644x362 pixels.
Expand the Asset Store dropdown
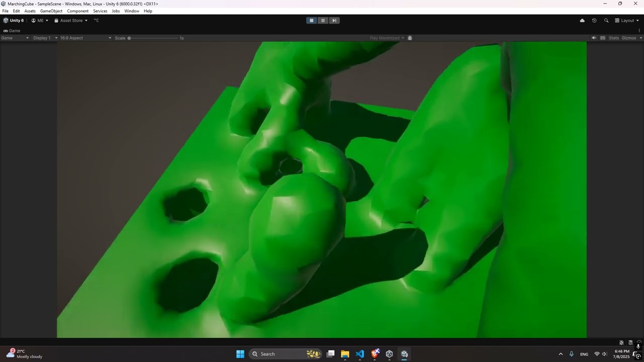pyautogui.click(x=71, y=21)
